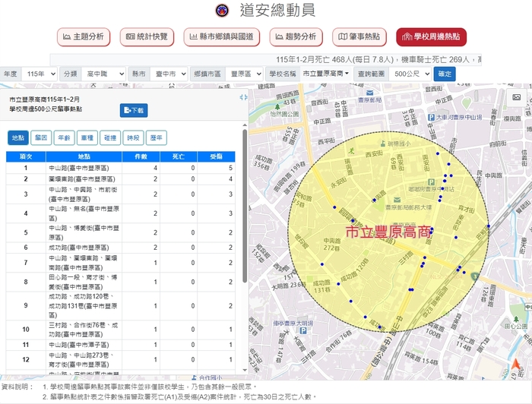The width and height of the screenshot is (532, 404).
Task: Open the 學校名稱 dropdown 市立豐原高商
Action: pyautogui.click(x=326, y=74)
